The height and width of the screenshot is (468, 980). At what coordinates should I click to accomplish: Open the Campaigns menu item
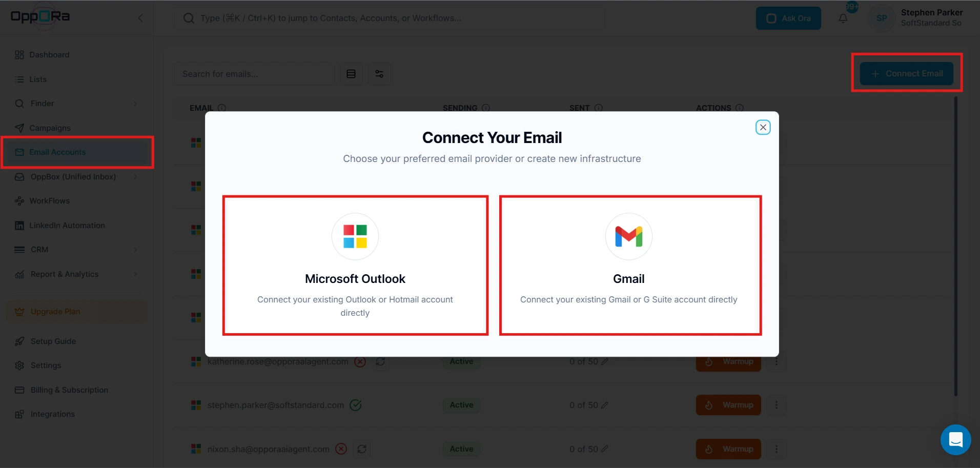click(x=50, y=128)
